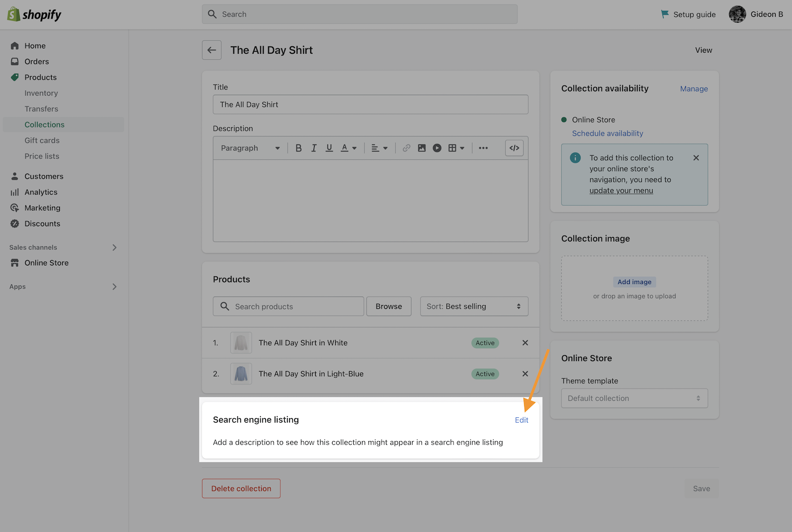
Task: Expand the Sales channels section
Action: tap(114, 248)
